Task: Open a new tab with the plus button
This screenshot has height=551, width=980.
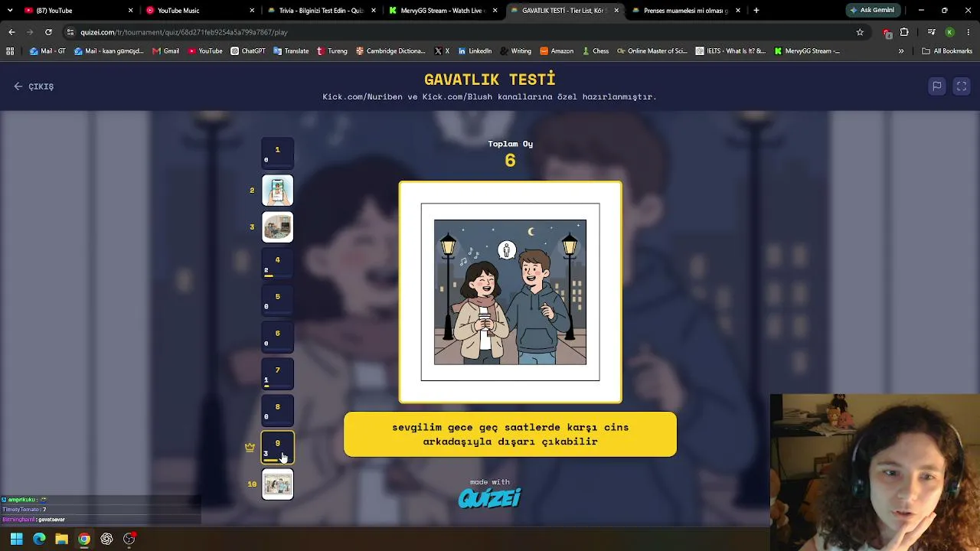Action: click(x=756, y=11)
